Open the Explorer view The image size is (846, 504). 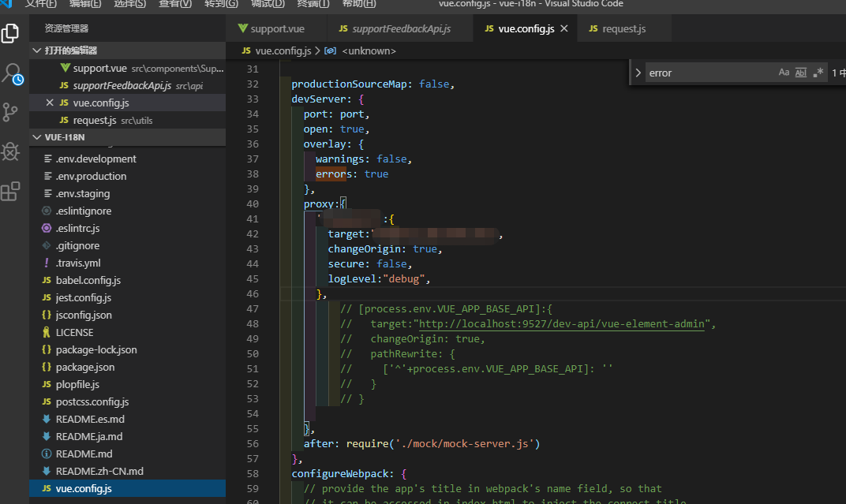click(11, 33)
